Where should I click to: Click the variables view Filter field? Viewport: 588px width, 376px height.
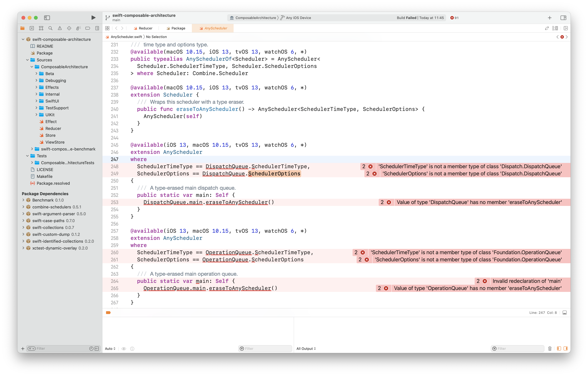tap(265, 348)
